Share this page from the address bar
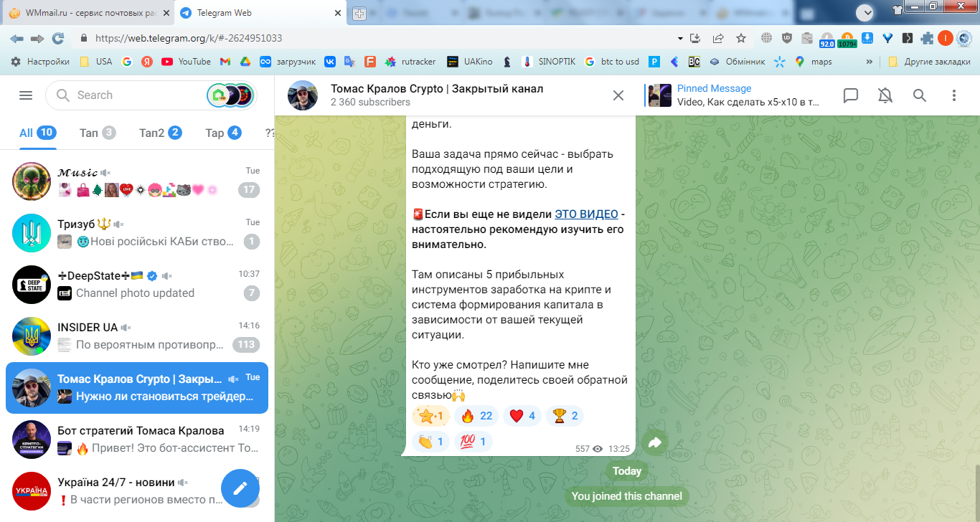Screen dimensions: 980x522 click(718, 38)
